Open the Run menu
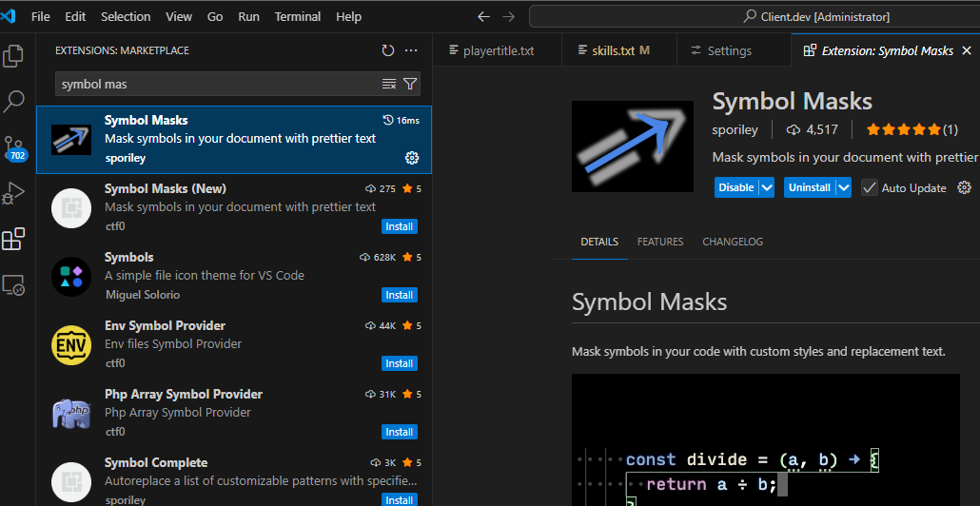Screen dimensions: 980x506 (248, 17)
